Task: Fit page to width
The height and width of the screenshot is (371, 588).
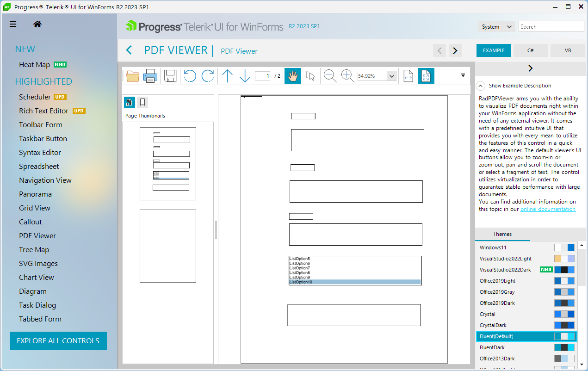Action: pos(408,76)
